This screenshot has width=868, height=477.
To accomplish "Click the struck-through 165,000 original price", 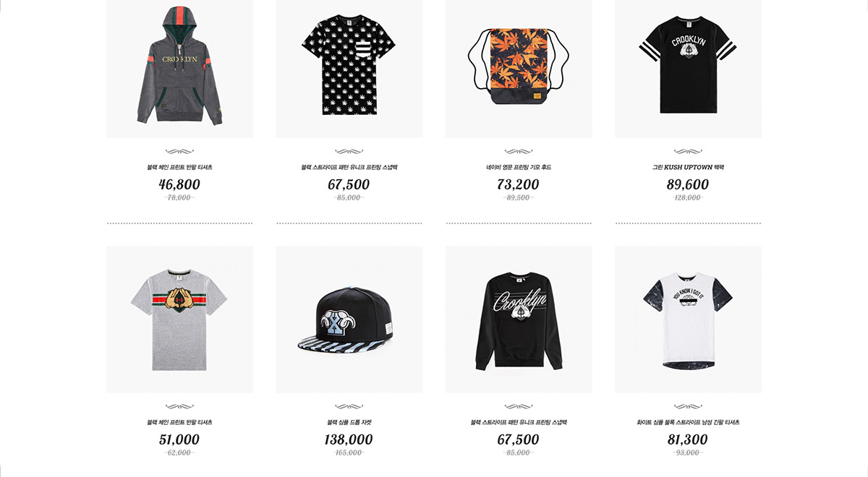I will 349,452.
